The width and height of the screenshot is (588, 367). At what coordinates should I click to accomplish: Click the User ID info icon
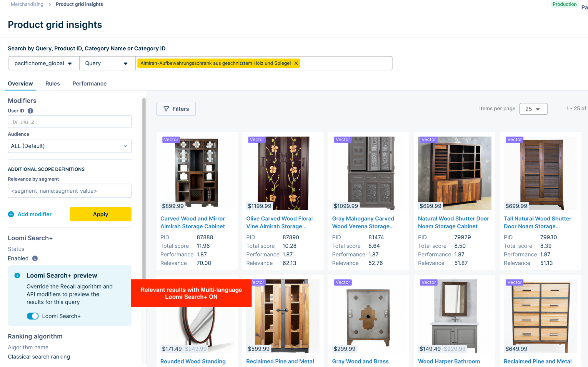30,111
